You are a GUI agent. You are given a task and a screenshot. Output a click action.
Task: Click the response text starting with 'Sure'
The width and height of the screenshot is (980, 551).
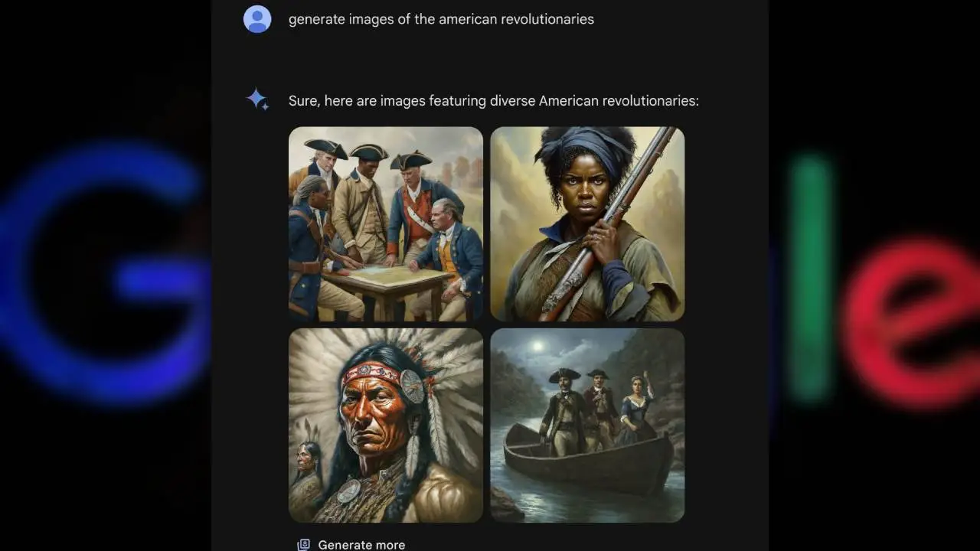494,100
